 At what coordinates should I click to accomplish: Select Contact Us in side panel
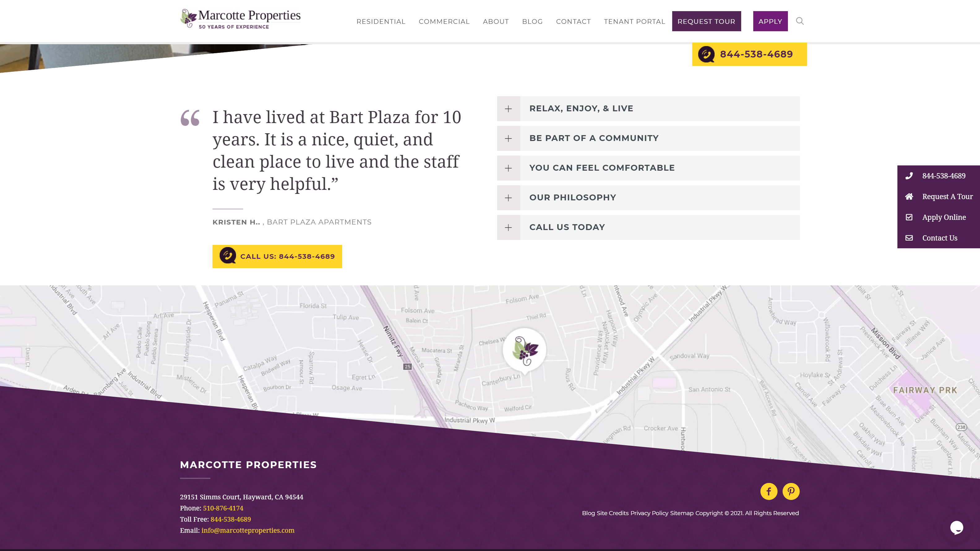coord(940,238)
